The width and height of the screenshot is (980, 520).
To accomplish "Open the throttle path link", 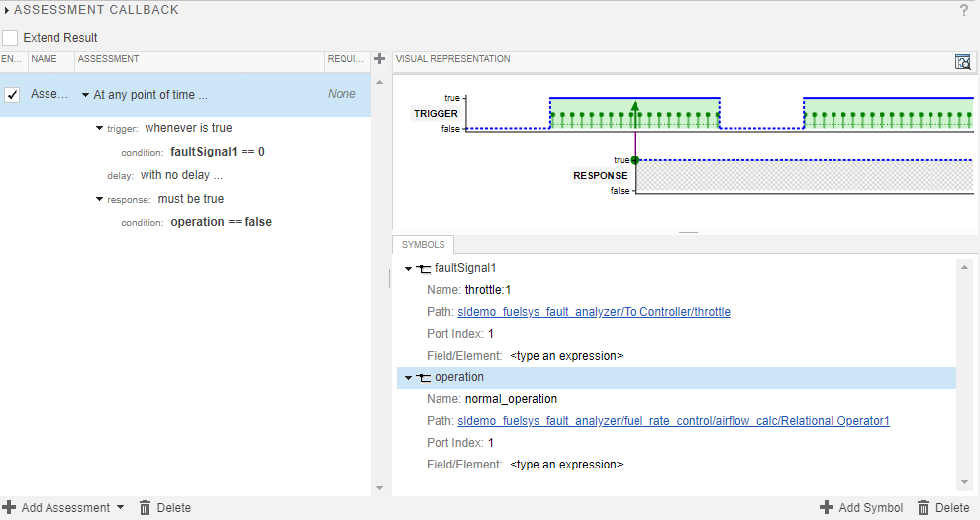I will 594,312.
